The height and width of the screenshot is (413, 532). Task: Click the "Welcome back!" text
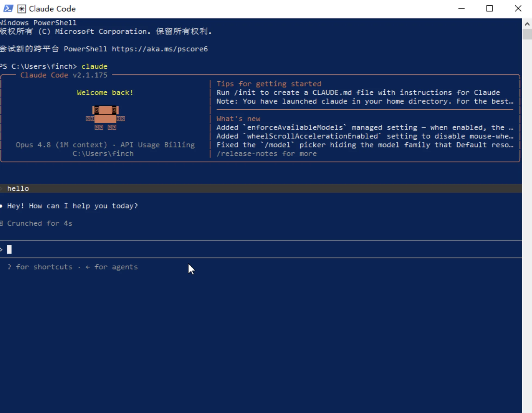105,93
